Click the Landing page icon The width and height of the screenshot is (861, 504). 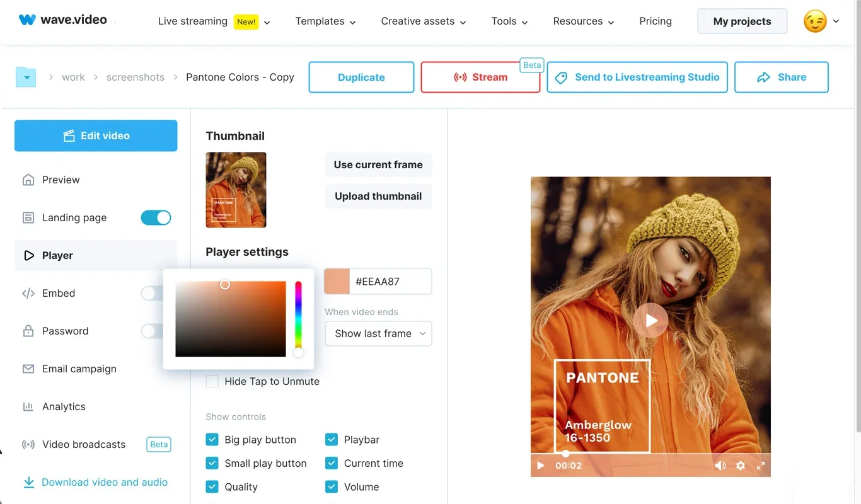28,217
